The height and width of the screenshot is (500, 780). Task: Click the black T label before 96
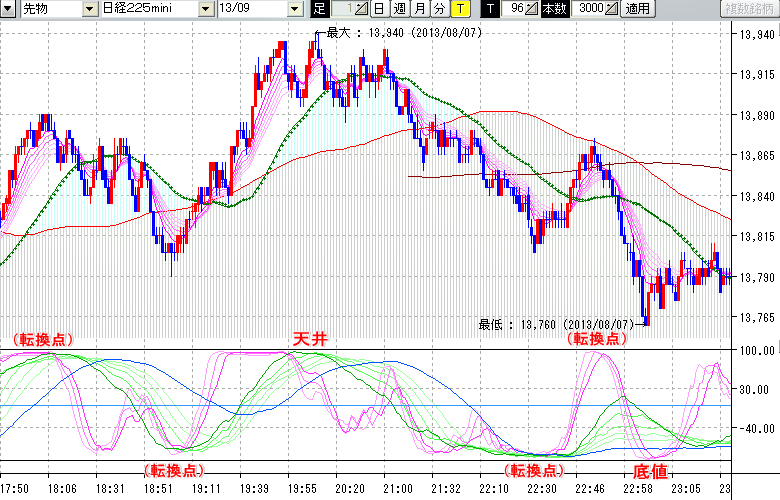(490, 9)
